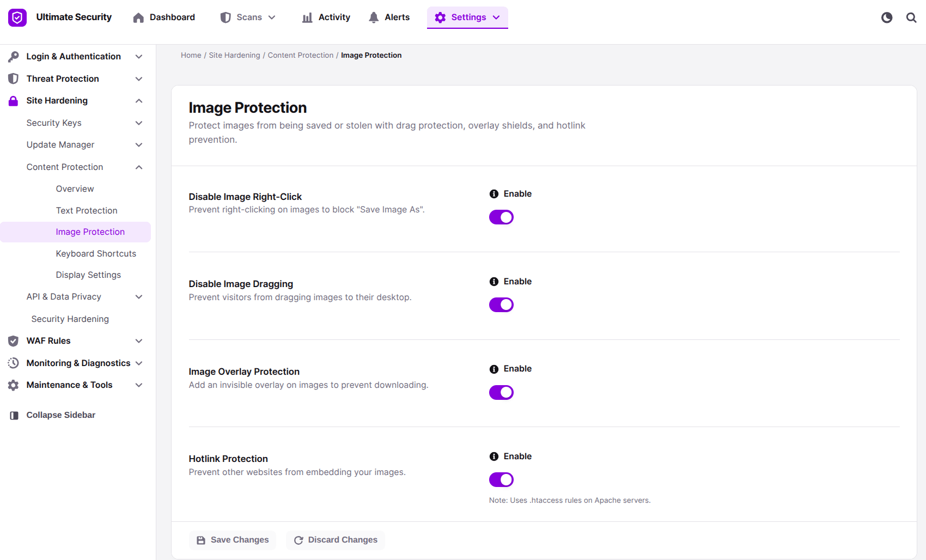Follow Content Protection breadcrumb link
The width and height of the screenshot is (926, 560).
[x=301, y=56]
